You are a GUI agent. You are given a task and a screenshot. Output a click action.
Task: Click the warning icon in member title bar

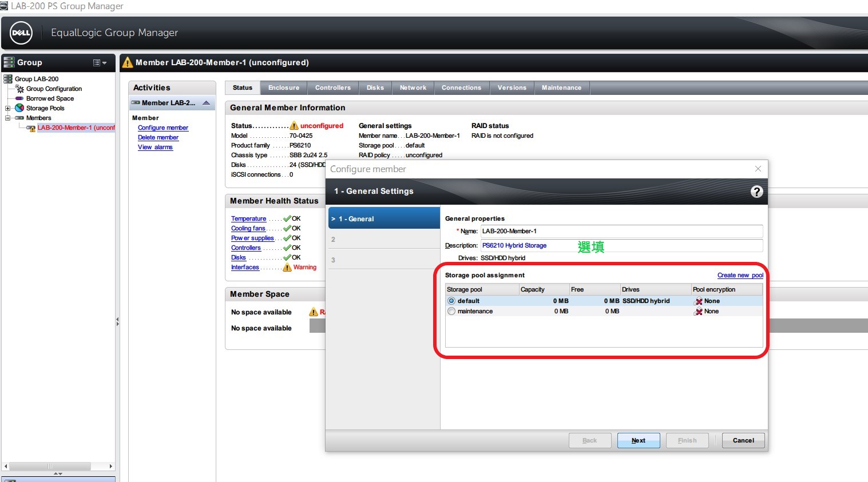[x=127, y=62]
